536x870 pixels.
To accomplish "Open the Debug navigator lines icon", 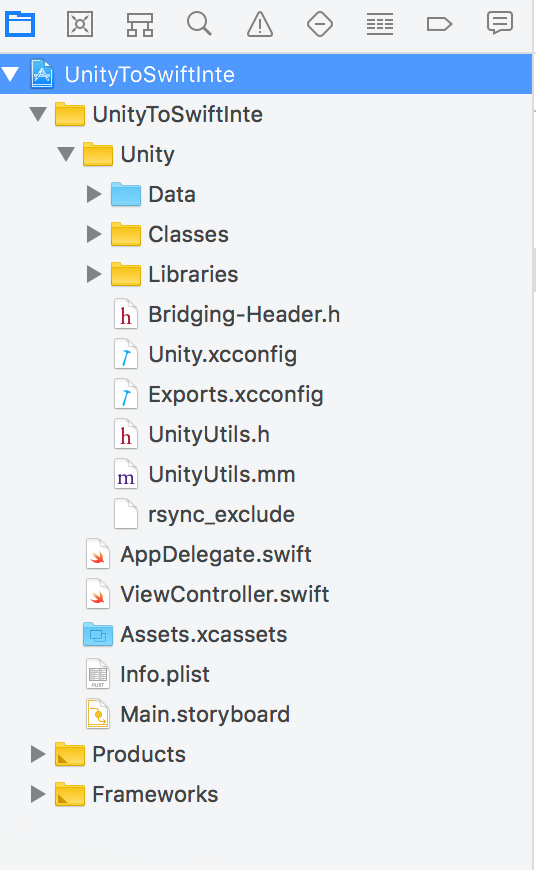I will [380, 24].
